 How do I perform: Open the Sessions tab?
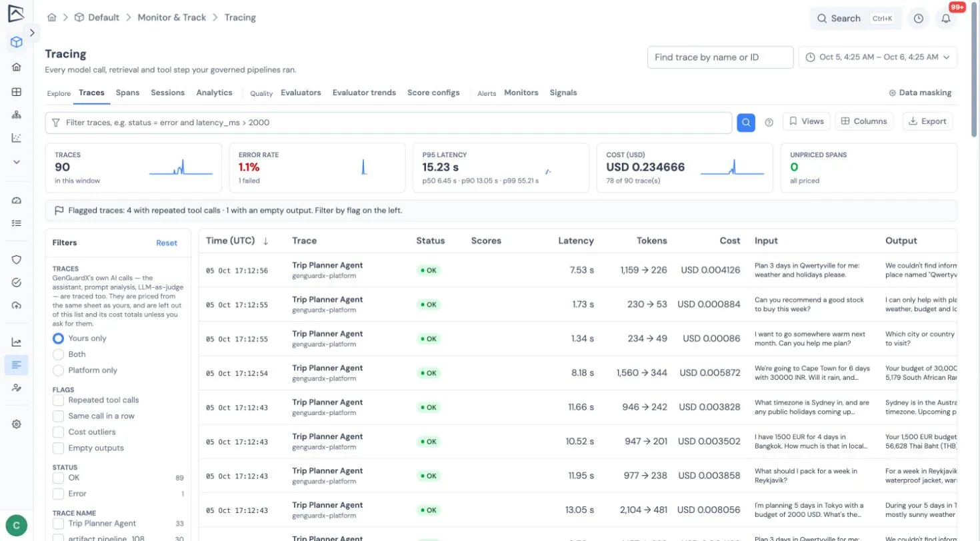(167, 93)
